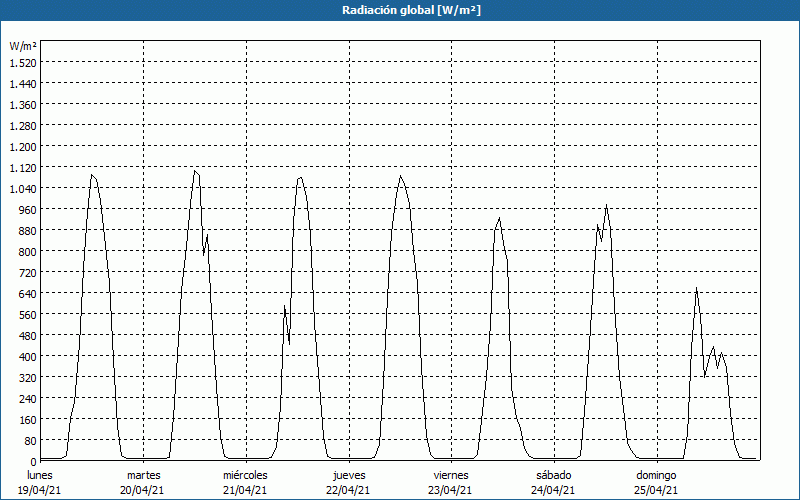Image resolution: width=800 pixels, height=500 pixels.
Task: Click the 22/04/21 date label
Action: coord(348,490)
